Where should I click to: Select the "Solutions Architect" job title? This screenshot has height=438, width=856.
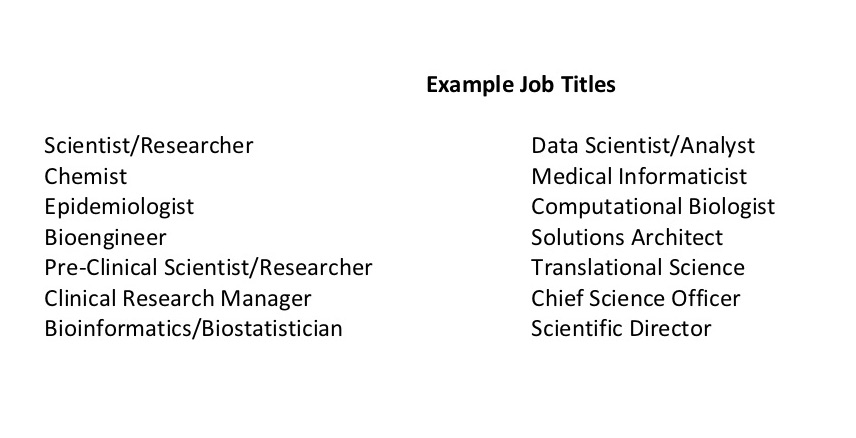[x=627, y=238]
